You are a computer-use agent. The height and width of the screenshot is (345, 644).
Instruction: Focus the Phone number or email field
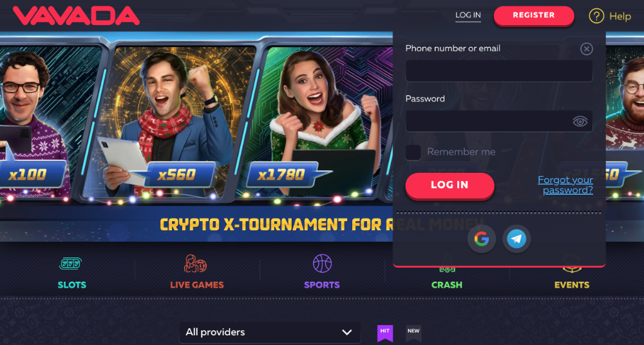coord(499,71)
